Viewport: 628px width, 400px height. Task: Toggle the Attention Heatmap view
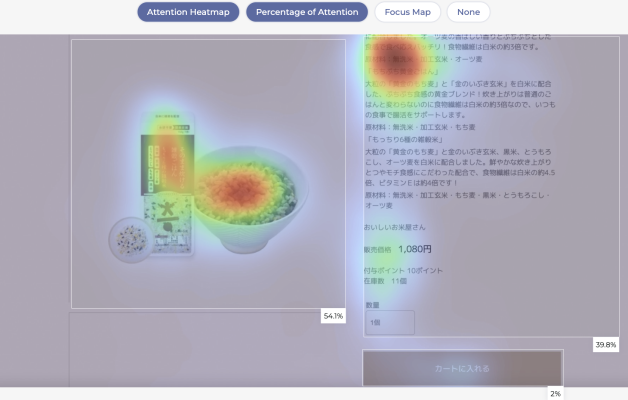pos(187,12)
